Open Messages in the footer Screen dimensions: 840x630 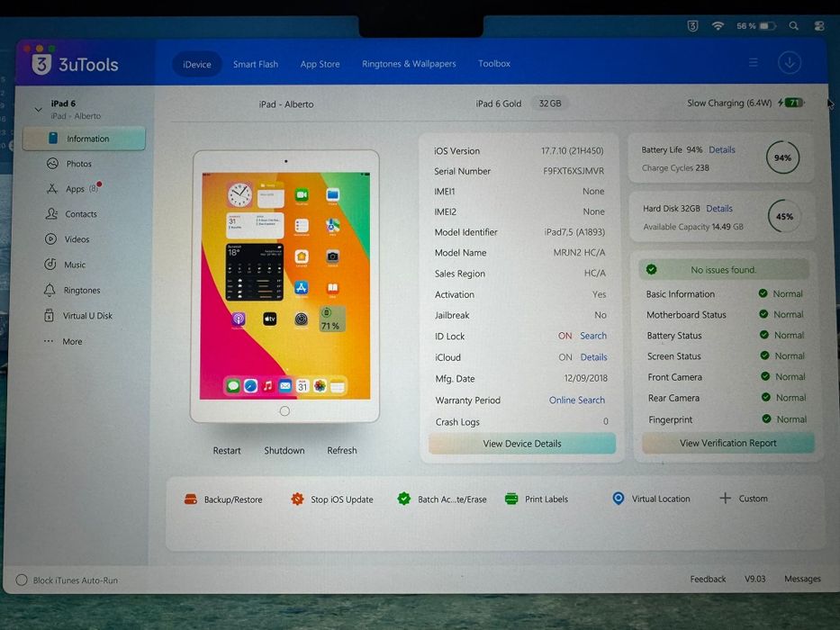[802, 579]
